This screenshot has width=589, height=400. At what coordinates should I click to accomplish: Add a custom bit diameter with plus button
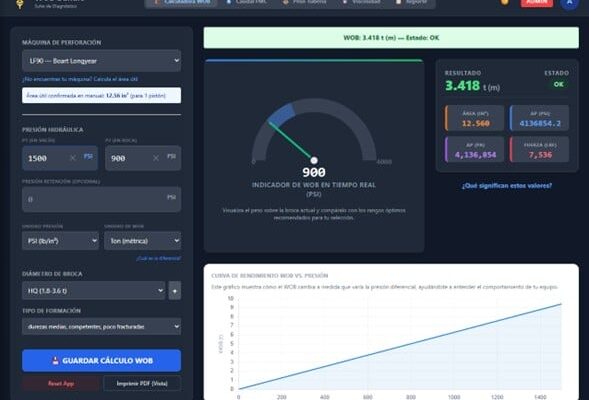point(175,290)
